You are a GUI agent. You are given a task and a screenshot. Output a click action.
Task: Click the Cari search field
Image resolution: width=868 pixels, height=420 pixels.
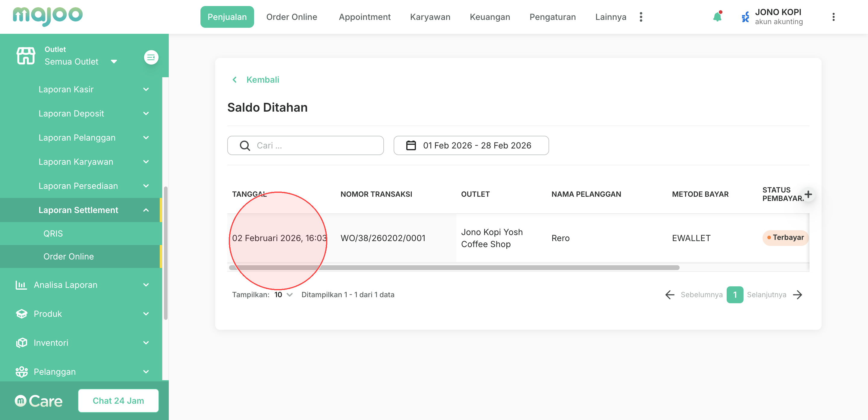point(305,145)
